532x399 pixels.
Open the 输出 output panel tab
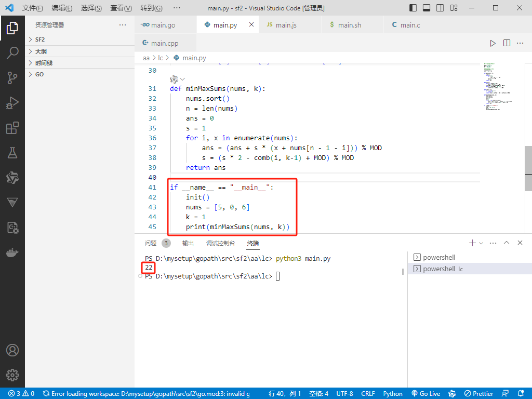(188, 243)
